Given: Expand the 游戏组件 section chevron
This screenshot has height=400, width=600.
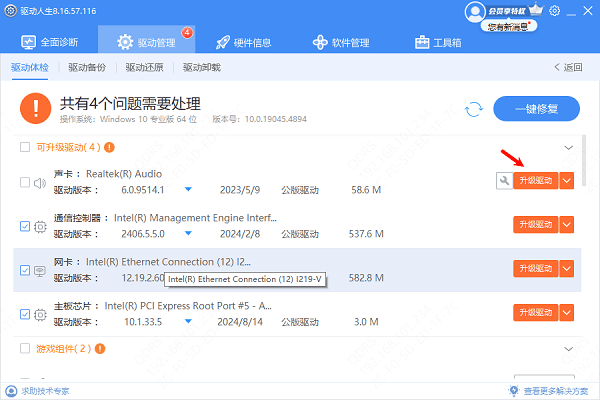Looking at the screenshot, I should (569, 349).
